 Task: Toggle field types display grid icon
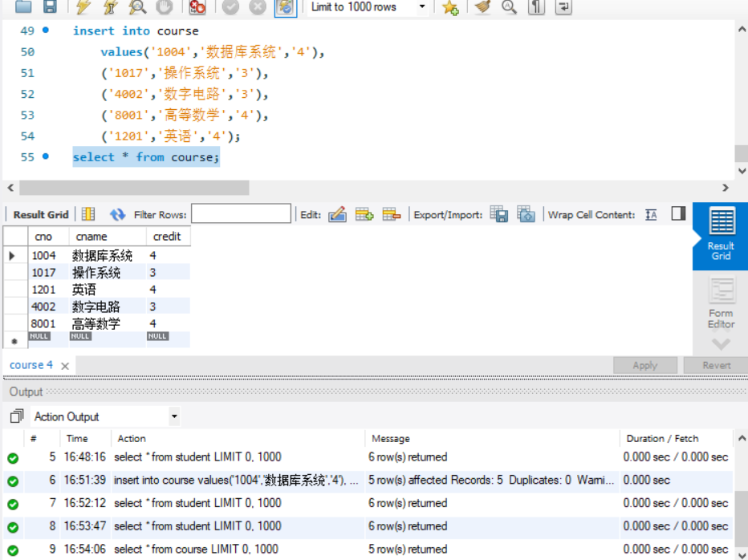(x=88, y=214)
